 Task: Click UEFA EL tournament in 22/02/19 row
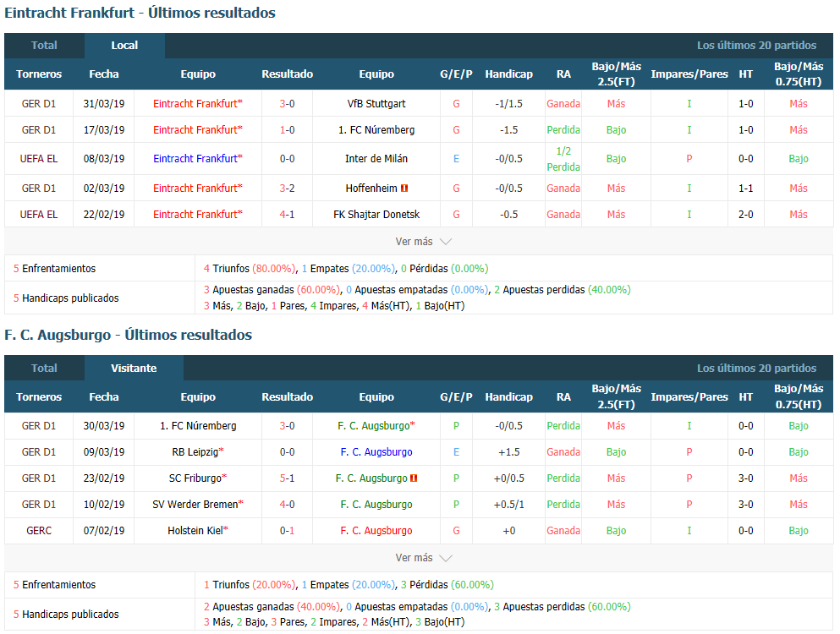(x=39, y=215)
